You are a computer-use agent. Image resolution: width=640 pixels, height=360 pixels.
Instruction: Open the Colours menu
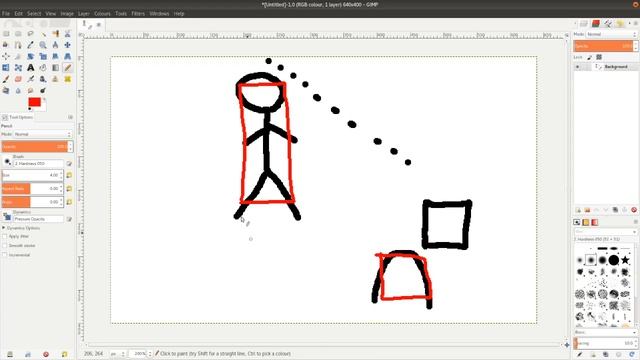coord(102,13)
